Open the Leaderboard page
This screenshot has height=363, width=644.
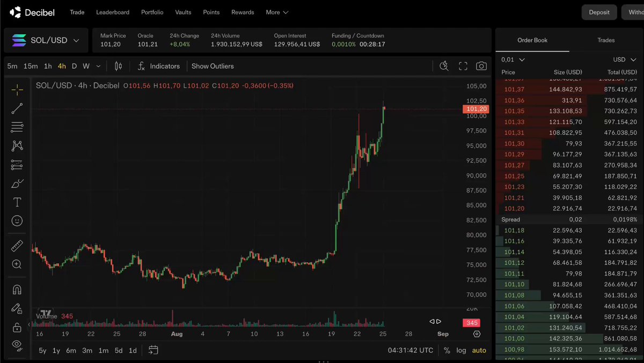113,12
